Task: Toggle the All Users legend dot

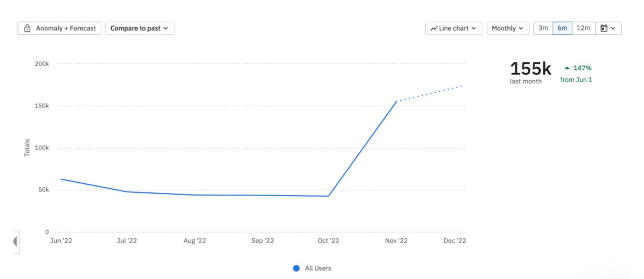Action: click(x=296, y=268)
